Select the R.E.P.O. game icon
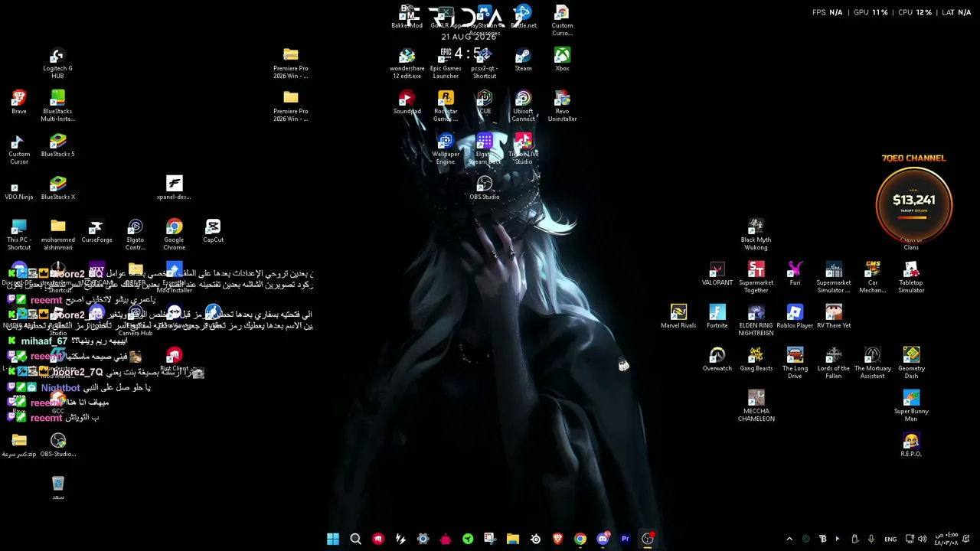The height and width of the screenshot is (551, 980). [x=912, y=445]
